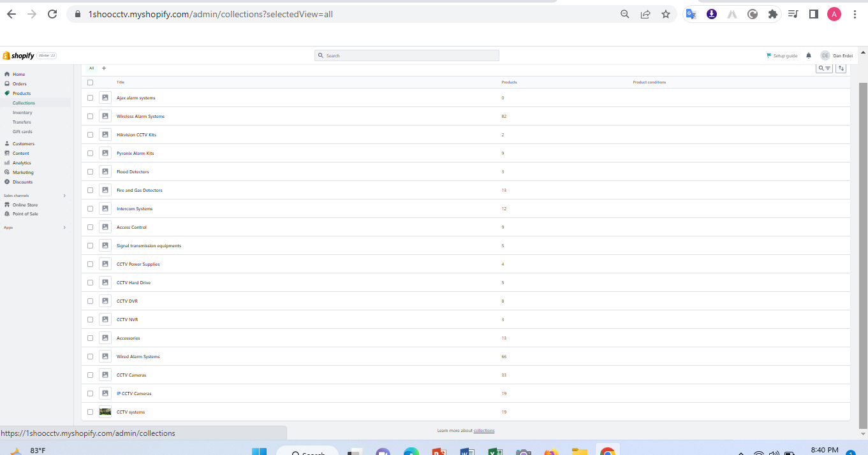Screen dimensions: 868x455
Task: Expand the Apps section chevron
Action: pyautogui.click(x=64, y=227)
